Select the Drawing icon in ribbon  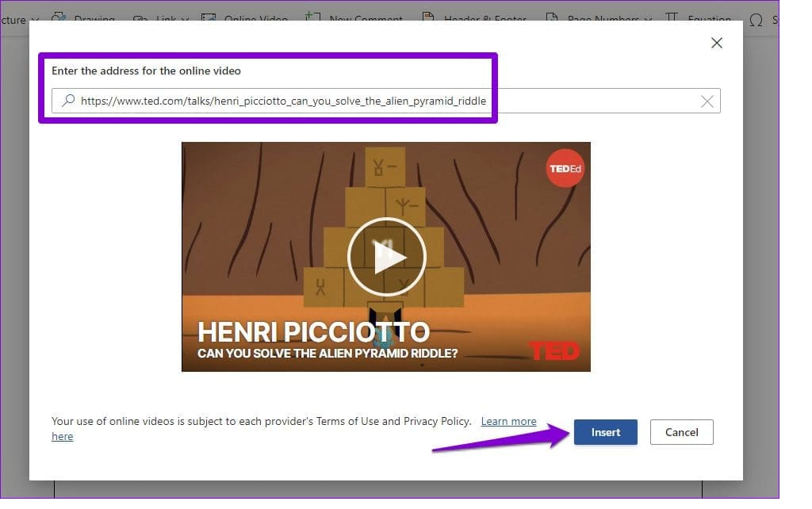[59, 19]
